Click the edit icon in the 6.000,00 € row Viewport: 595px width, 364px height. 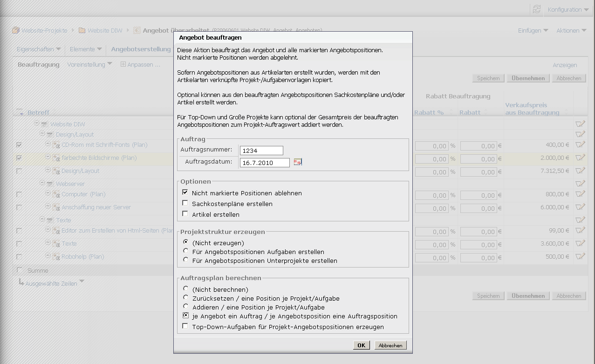click(x=580, y=207)
